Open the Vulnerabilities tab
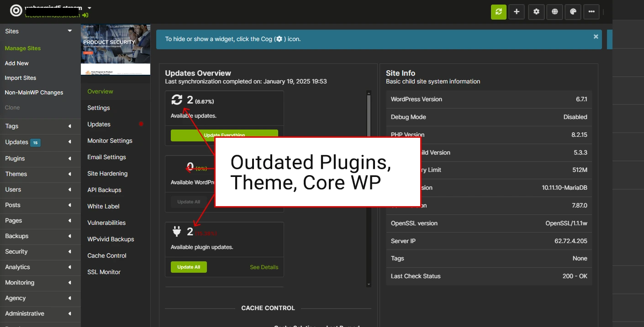 point(106,223)
